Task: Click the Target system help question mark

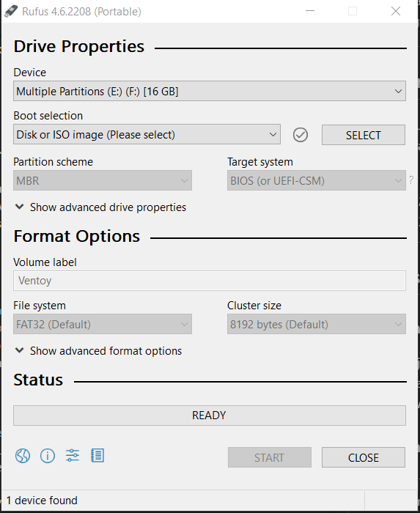Action: 411,180
